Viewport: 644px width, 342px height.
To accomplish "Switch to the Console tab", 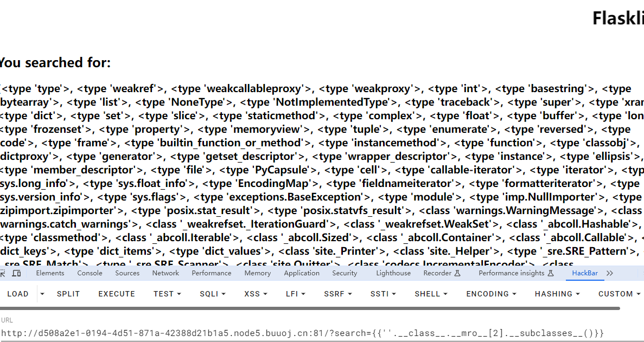I will point(90,273).
